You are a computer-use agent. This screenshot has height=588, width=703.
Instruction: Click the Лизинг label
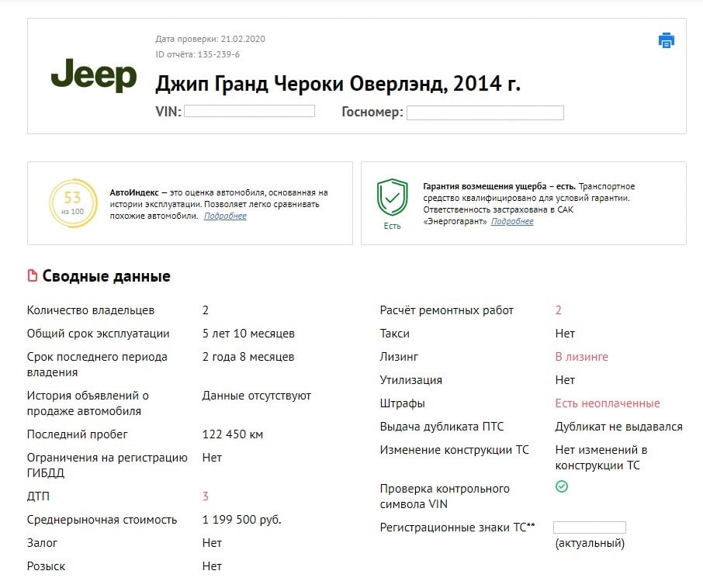[399, 357]
